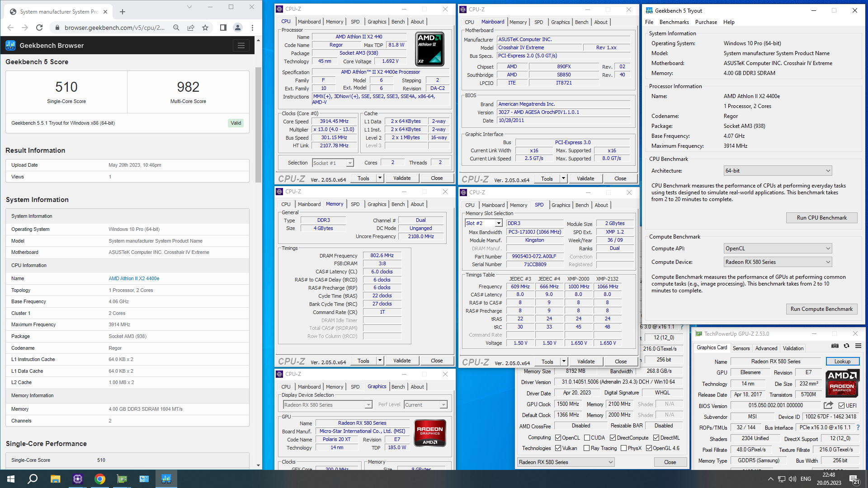Image resolution: width=868 pixels, height=488 pixels.
Task: Open File Explorer from taskbar
Action: (x=55, y=479)
